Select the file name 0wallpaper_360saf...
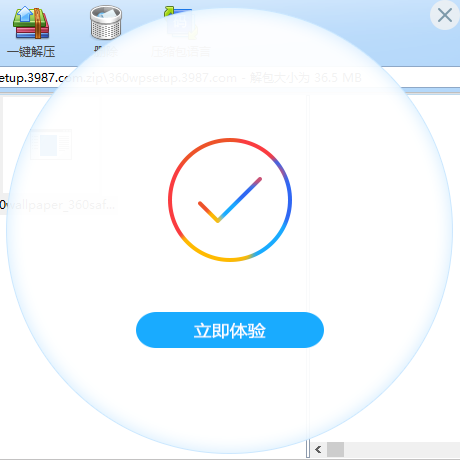 click(x=57, y=205)
